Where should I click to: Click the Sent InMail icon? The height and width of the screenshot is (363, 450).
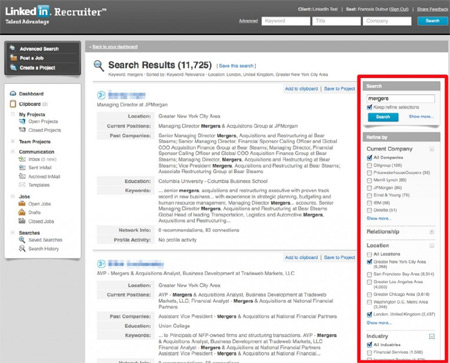(22, 167)
